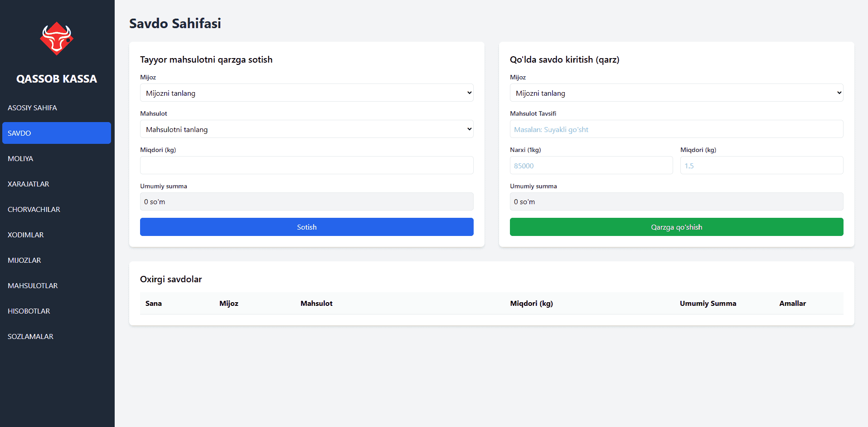Select SAVDO in the sidebar
The image size is (868, 427).
coord(56,133)
